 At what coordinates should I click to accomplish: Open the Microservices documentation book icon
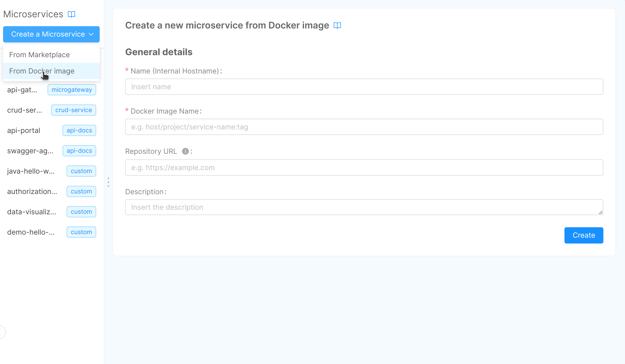71,14
